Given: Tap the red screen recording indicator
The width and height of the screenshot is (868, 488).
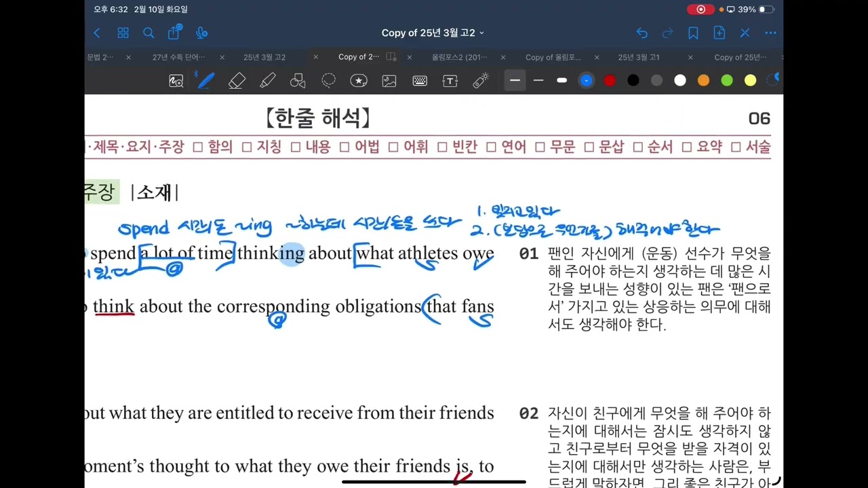Looking at the screenshot, I should pyautogui.click(x=701, y=9).
